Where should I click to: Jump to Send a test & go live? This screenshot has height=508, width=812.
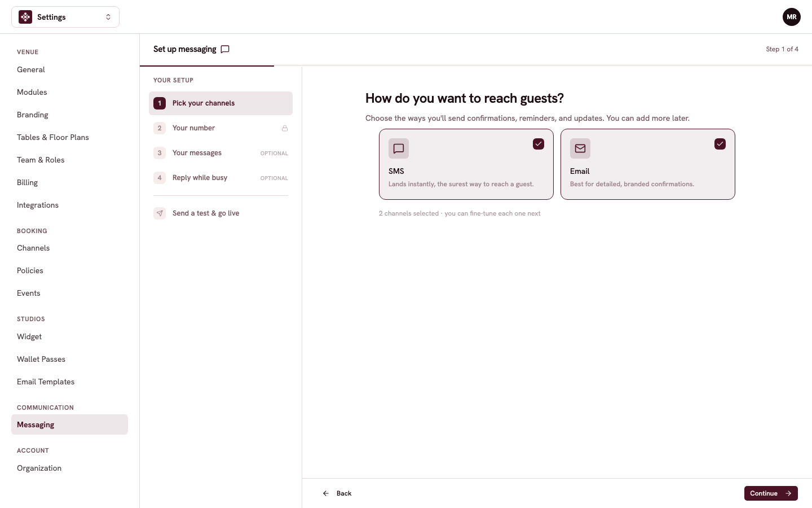(220, 213)
